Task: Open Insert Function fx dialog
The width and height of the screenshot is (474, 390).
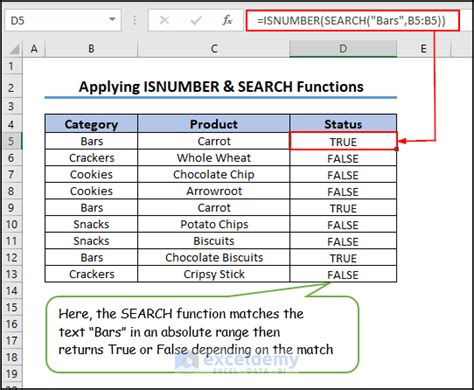Action: [227, 21]
